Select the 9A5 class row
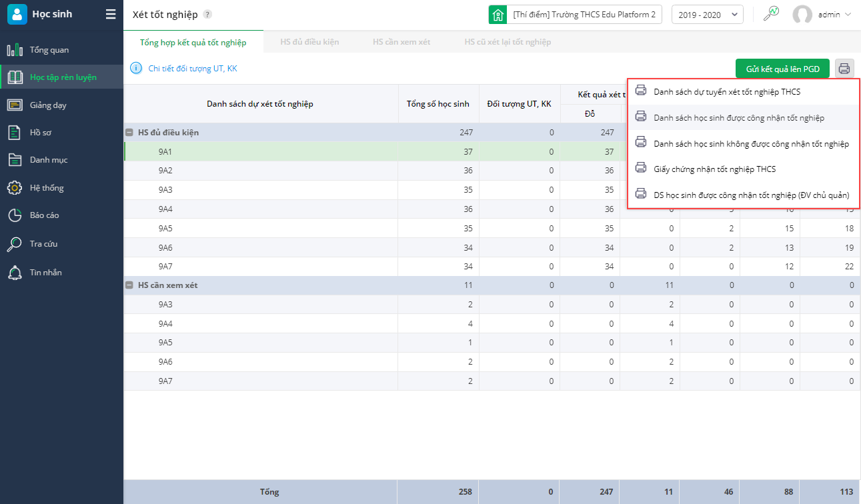This screenshot has height=504, width=861. point(165,229)
